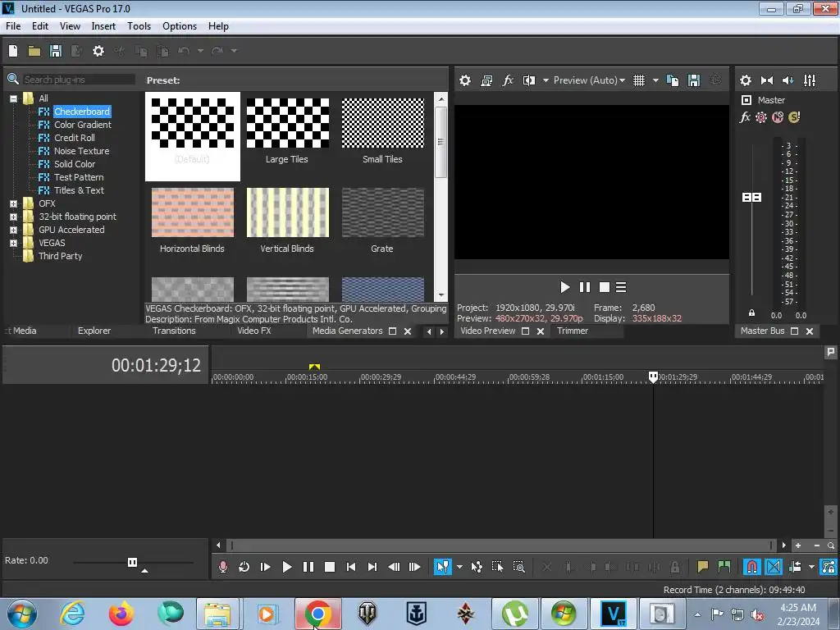Open project properties gear in main toolbar
This screenshot has width=840, height=630.
click(98, 51)
